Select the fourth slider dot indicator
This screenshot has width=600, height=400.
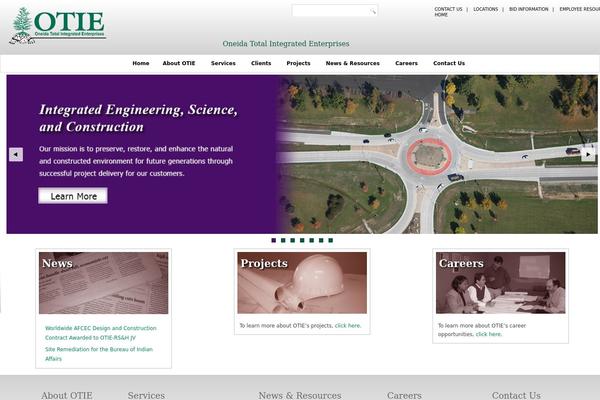point(302,240)
